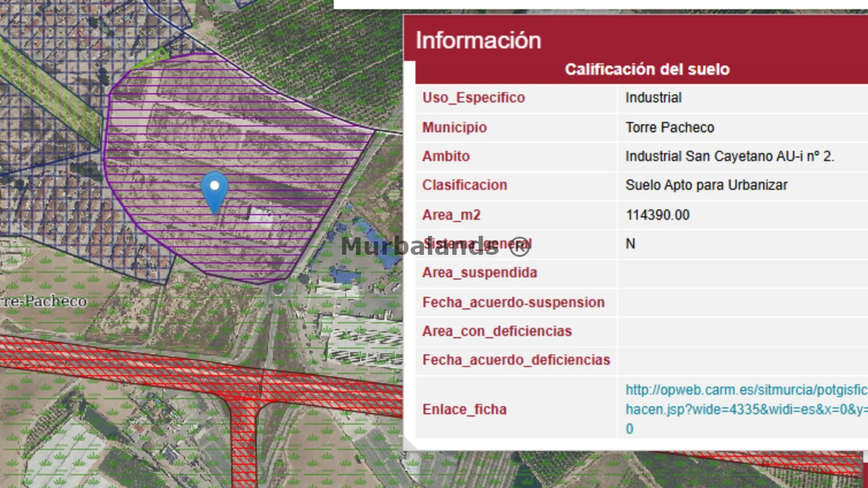Click the Industrial San Cayetano AU-i value

coord(730,157)
